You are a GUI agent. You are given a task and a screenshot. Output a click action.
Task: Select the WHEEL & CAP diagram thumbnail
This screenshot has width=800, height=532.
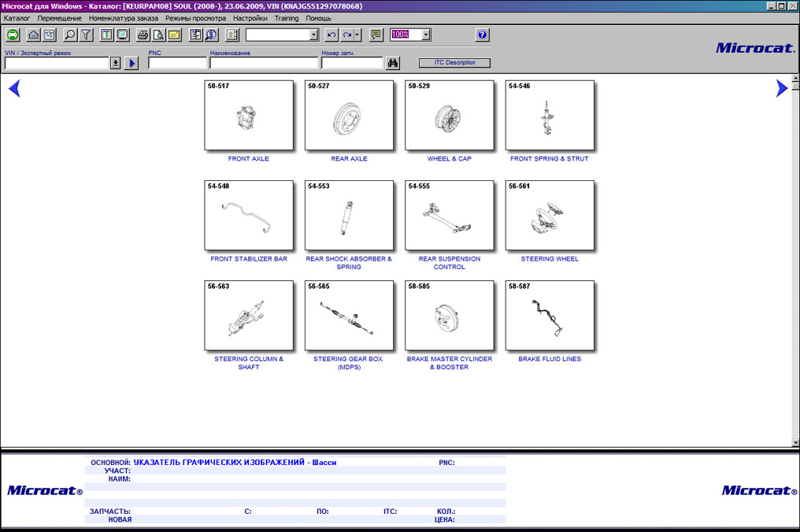450,115
